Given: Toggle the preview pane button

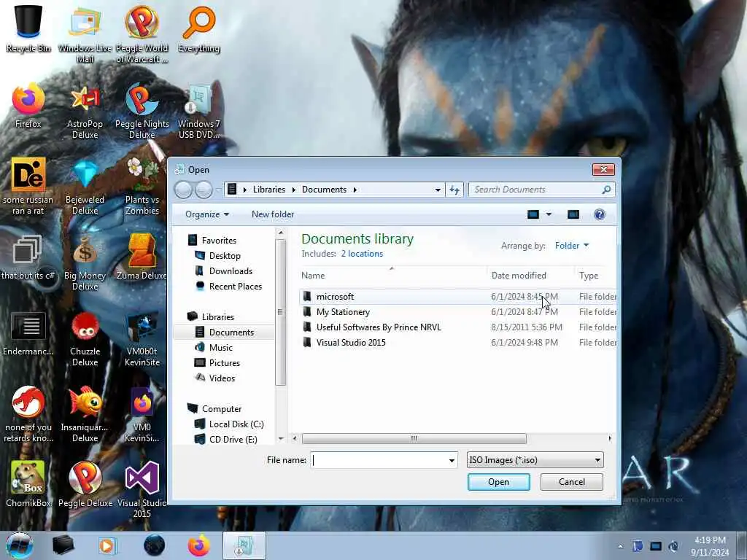Looking at the screenshot, I should (573, 214).
